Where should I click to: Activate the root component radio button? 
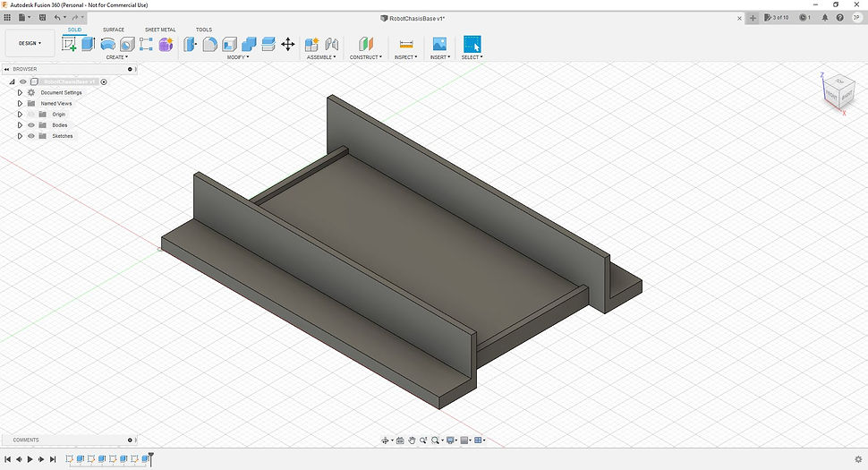pyautogui.click(x=104, y=82)
